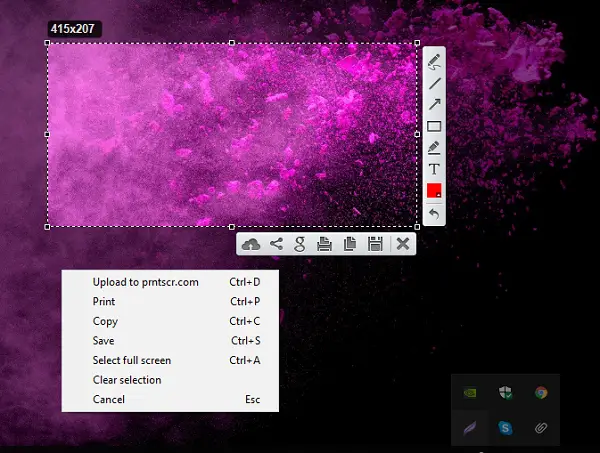Save the screenshot with the floppy icon

(375, 244)
